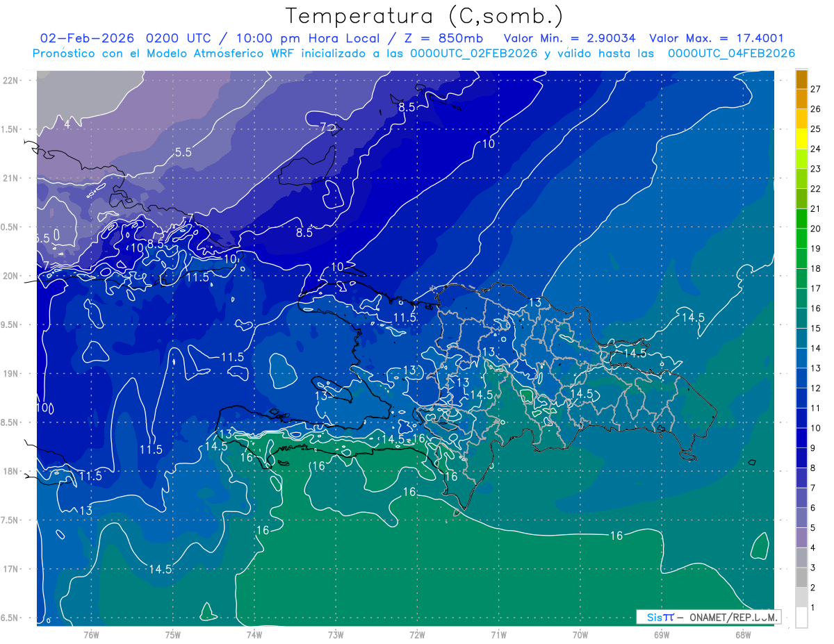Click 'Valor Max. = 17.4001'
This screenshot has height=644, width=834.
716,38
